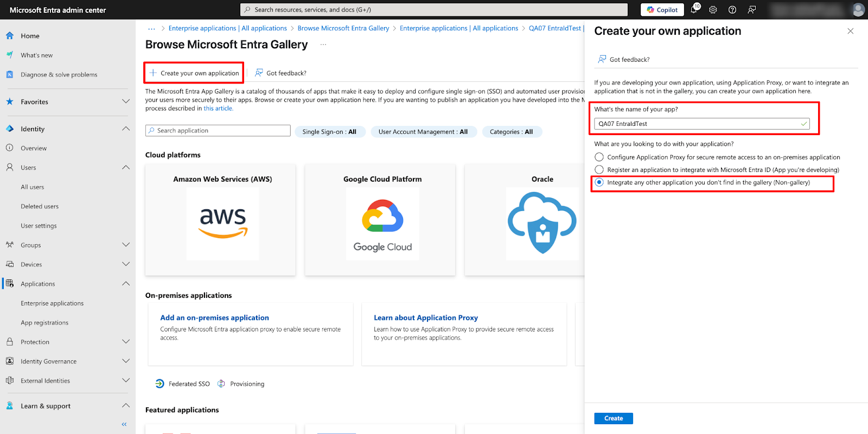Open the Google Cloud Platform tile
The image size is (868, 434).
(380, 220)
